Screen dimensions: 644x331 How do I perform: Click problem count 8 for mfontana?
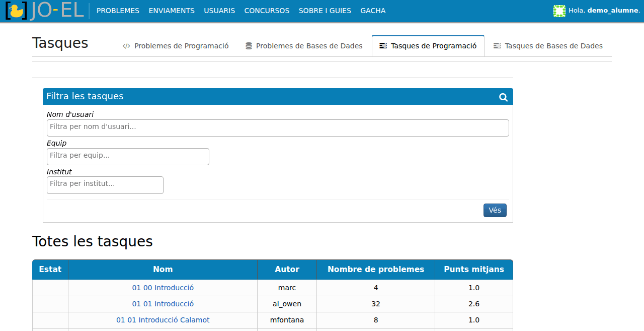[x=376, y=320]
